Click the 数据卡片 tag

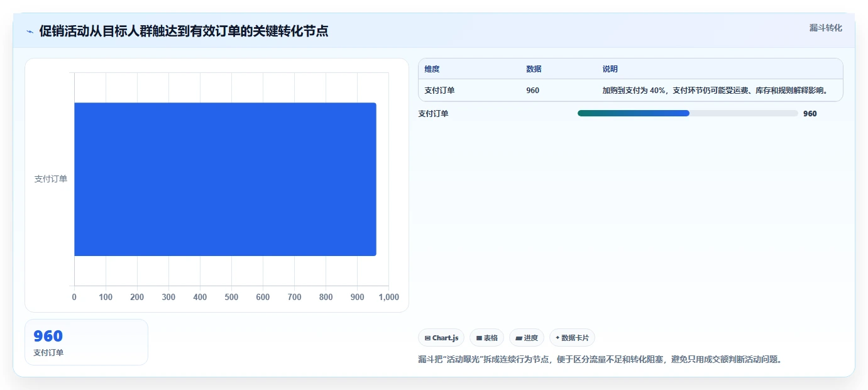tap(573, 338)
